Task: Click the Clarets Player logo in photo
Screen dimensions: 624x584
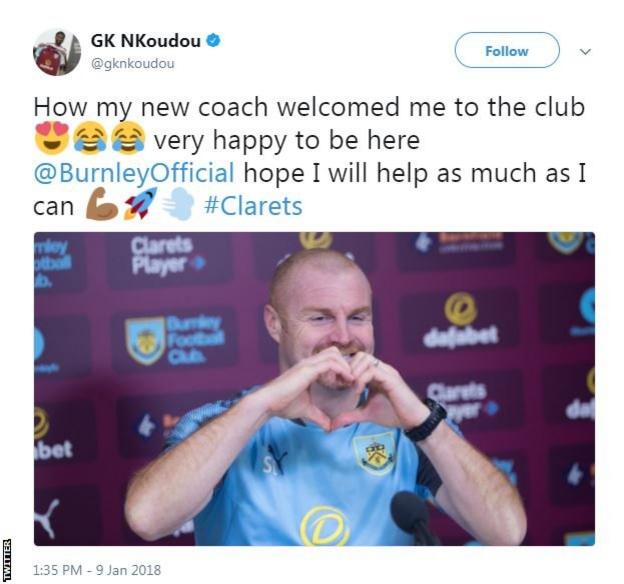Action: click(x=168, y=256)
